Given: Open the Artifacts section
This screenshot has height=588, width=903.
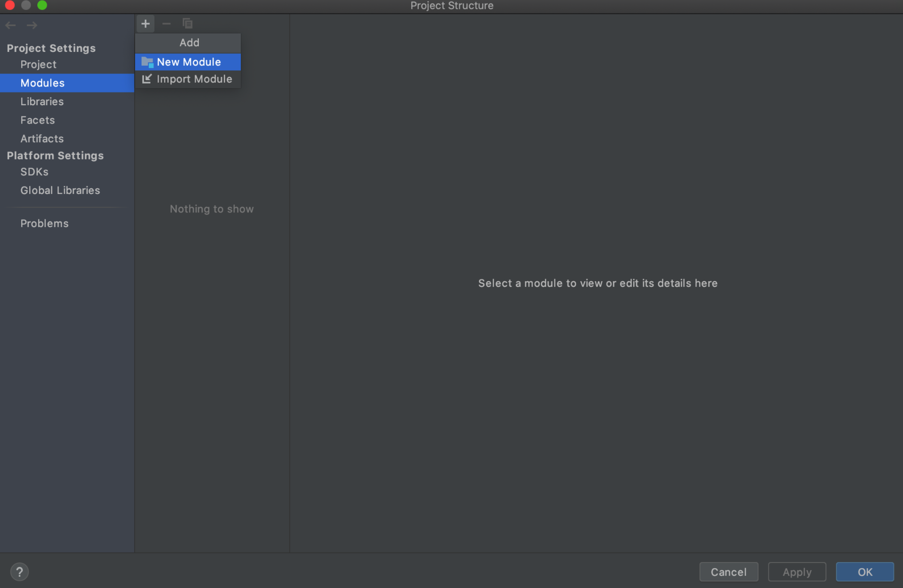Looking at the screenshot, I should [x=67, y=139].
